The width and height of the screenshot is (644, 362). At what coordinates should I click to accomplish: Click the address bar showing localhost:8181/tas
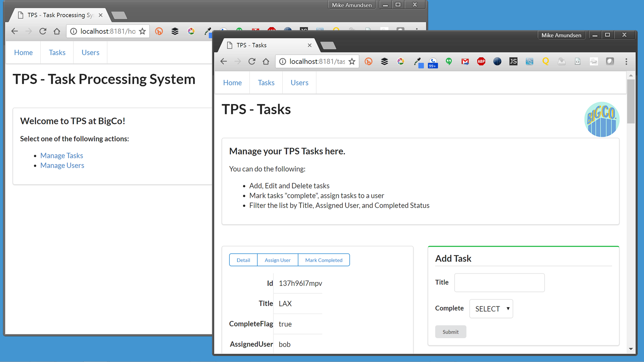click(317, 61)
